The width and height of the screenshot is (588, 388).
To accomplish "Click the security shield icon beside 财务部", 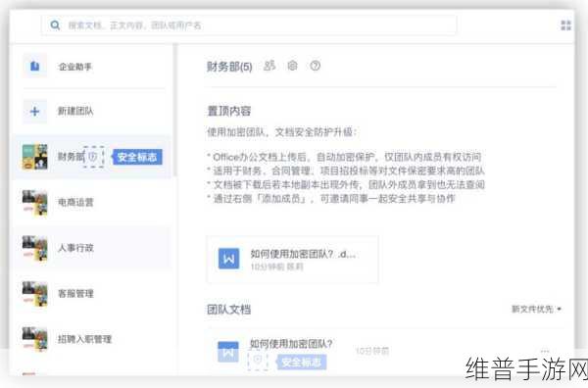I will coord(93,157).
